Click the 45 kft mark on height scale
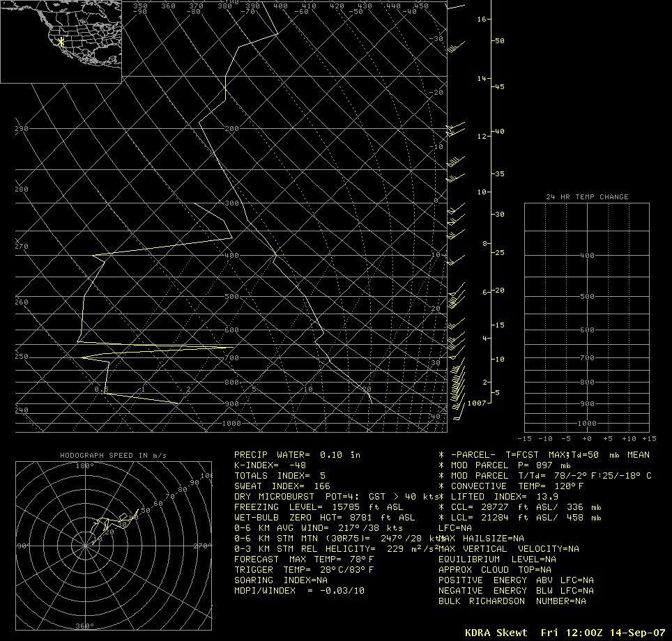The width and height of the screenshot is (672, 641). tap(500, 86)
